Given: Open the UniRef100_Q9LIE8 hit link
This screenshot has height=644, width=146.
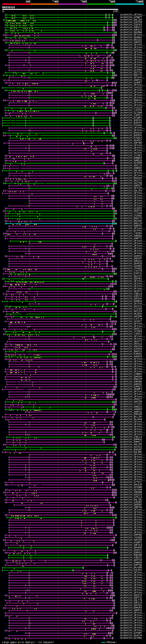Looking at the screenshot, I should click(131, 20).
